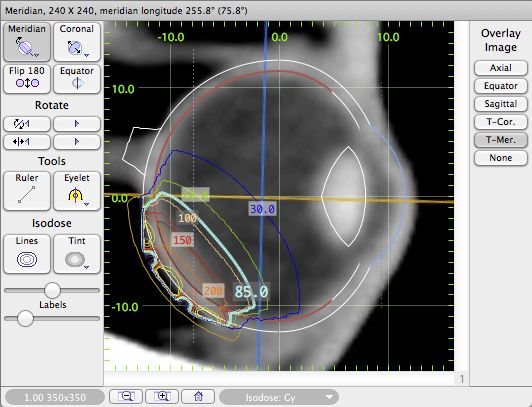
Task: Select the Ruler tool
Action: (x=27, y=191)
